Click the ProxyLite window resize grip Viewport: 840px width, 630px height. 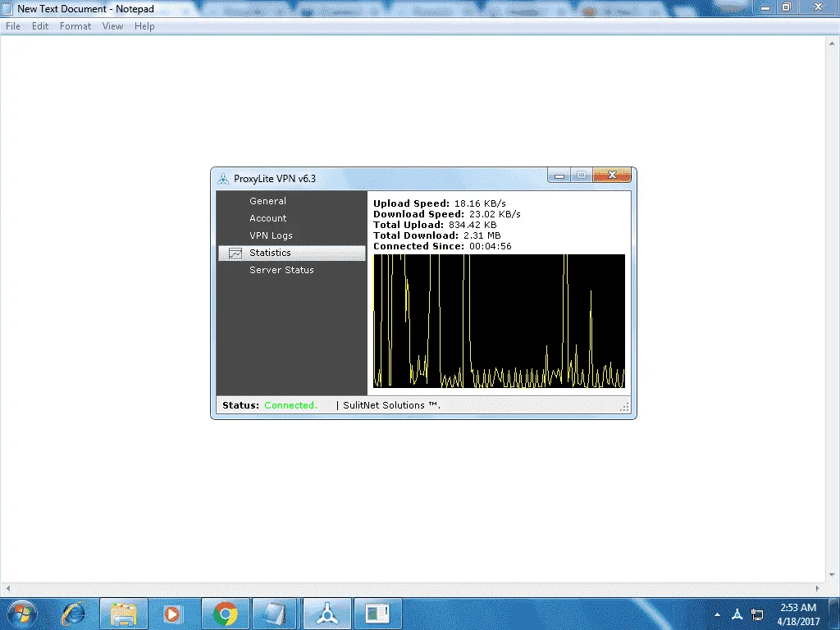coord(624,407)
